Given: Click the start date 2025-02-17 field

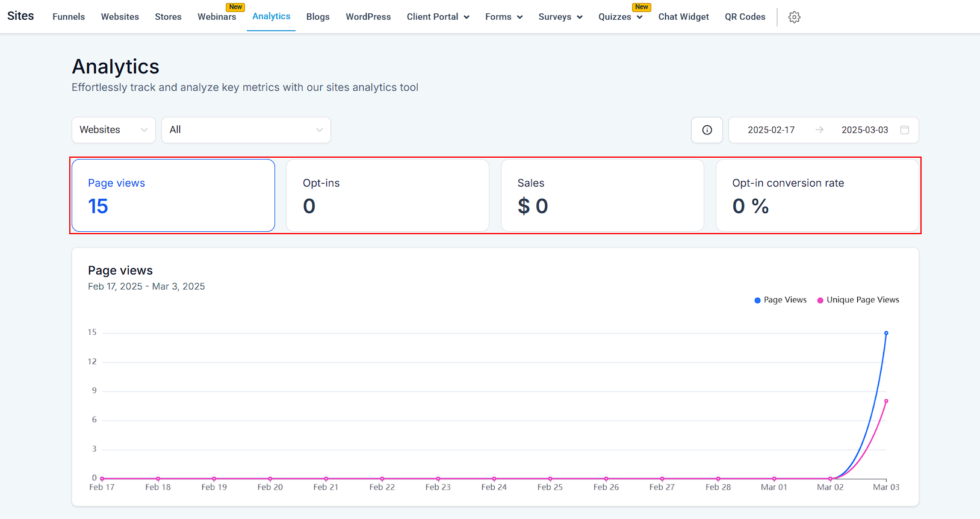Looking at the screenshot, I should 771,130.
